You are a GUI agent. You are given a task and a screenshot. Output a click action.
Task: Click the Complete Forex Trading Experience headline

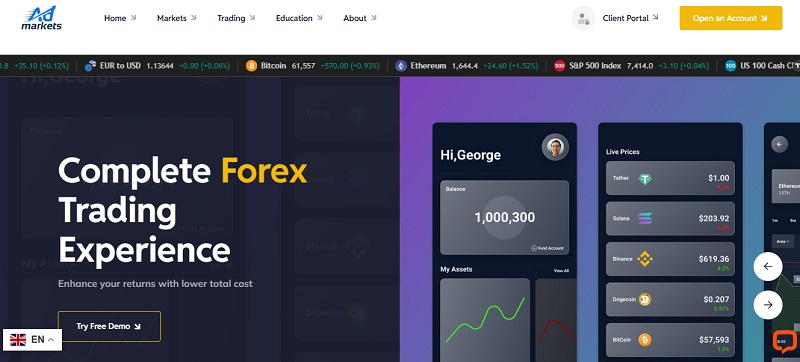183,210
